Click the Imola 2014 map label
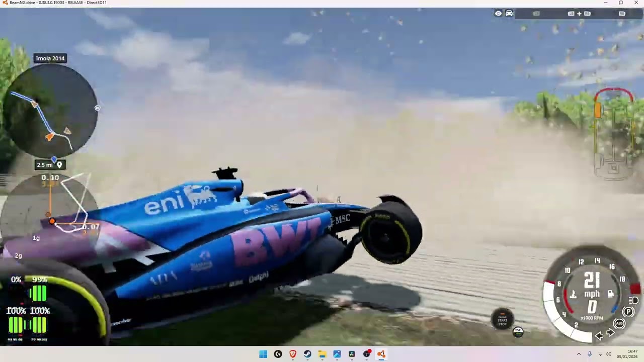Screen dimensions: 644x362 tap(50, 58)
